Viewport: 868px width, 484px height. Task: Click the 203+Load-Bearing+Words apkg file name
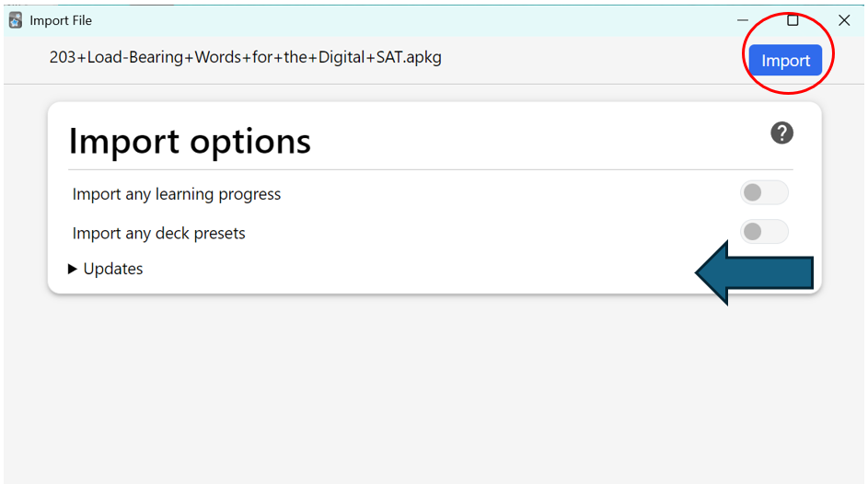click(x=245, y=58)
